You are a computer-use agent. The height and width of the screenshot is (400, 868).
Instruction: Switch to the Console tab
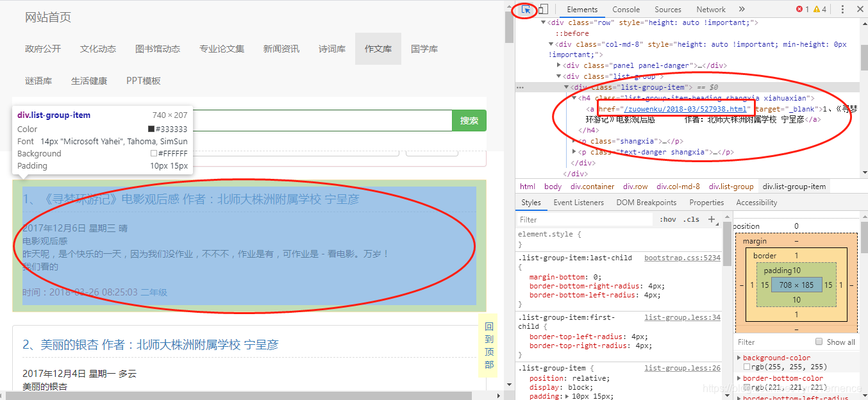tap(626, 9)
